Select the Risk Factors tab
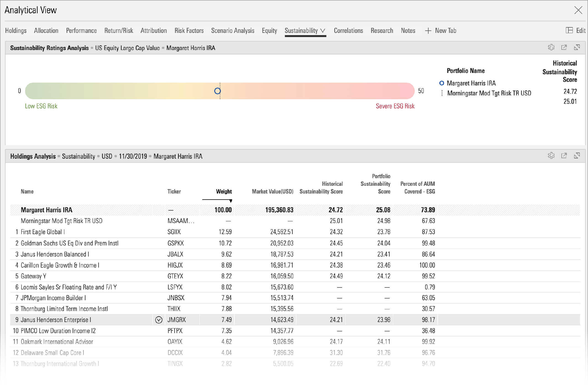 pyautogui.click(x=189, y=31)
